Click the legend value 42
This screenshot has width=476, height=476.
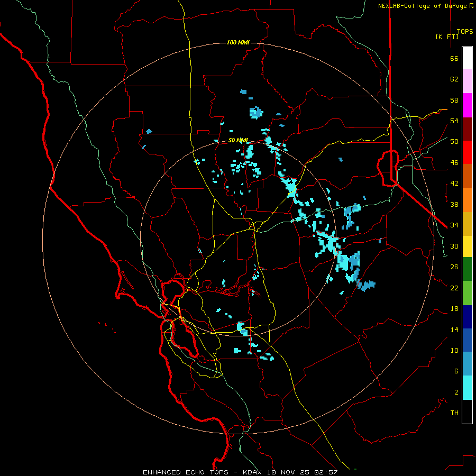(454, 184)
